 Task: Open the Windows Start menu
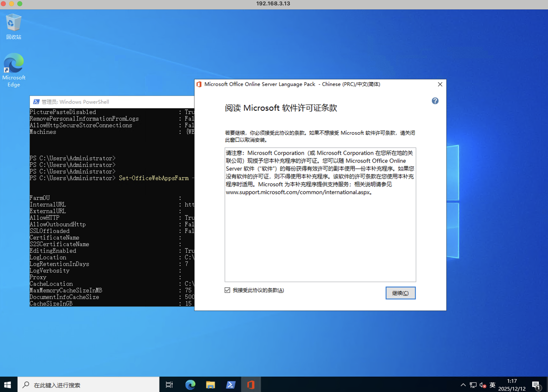[8, 385]
